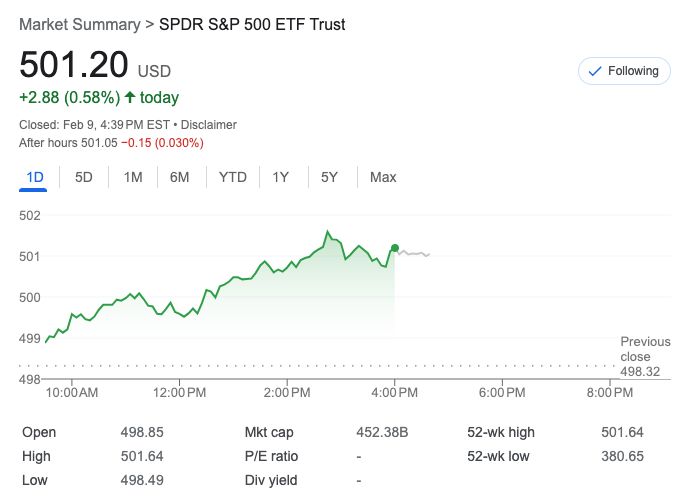The width and height of the screenshot is (687, 501).
Task: Select the 5Y time range
Action: point(330,177)
